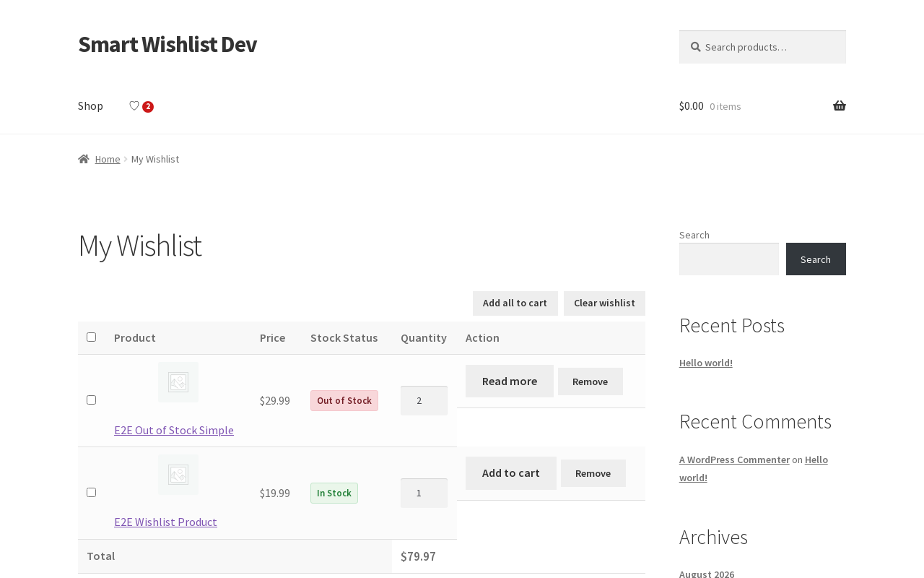
Task: Focus the sidebar Search text box
Action: coord(729,259)
